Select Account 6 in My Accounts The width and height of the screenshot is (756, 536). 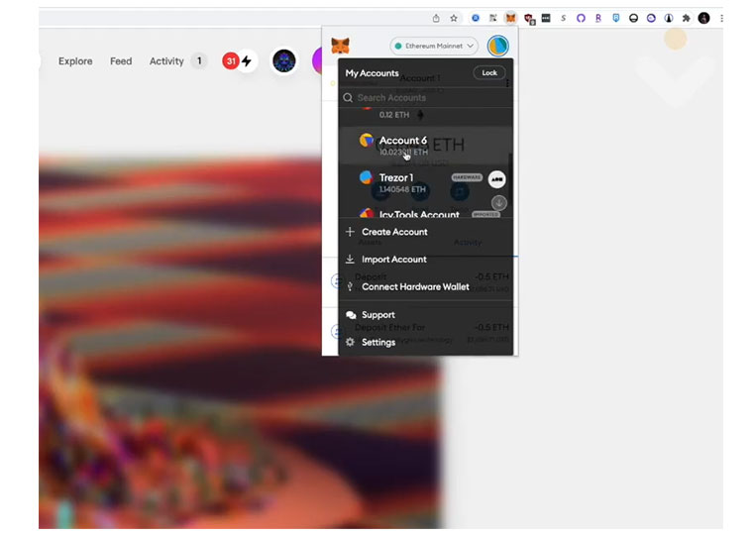(x=424, y=145)
